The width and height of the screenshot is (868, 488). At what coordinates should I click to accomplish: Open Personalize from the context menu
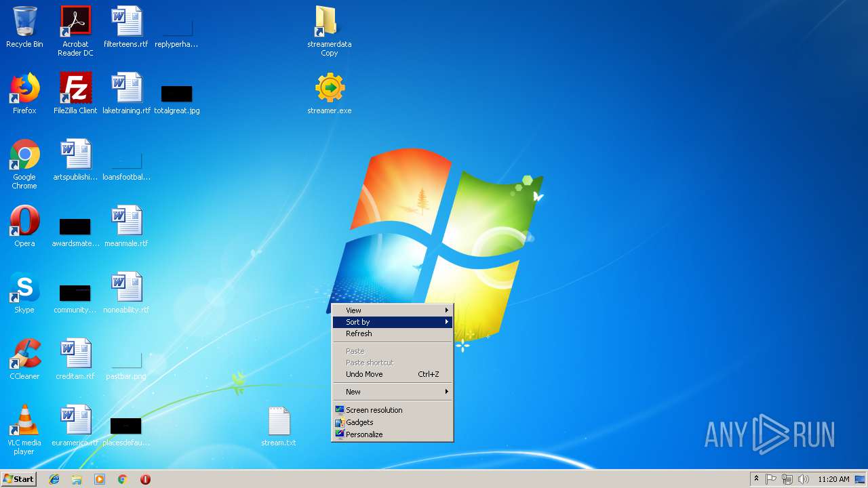393,434
